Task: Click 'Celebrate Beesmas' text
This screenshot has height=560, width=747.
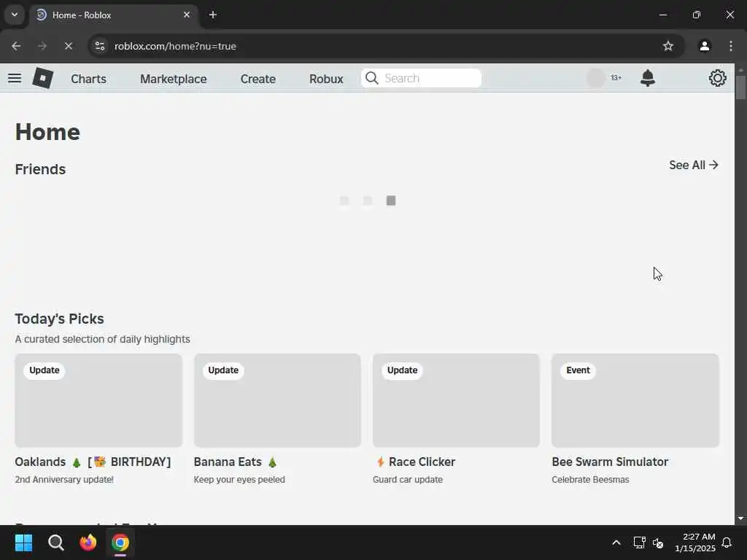Action: [x=591, y=480]
